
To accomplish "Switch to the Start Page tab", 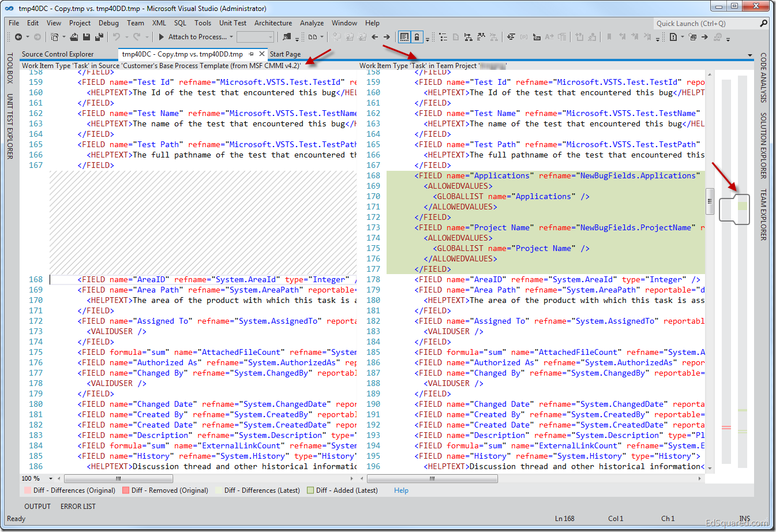I will pyautogui.click(x=285, y=54).
